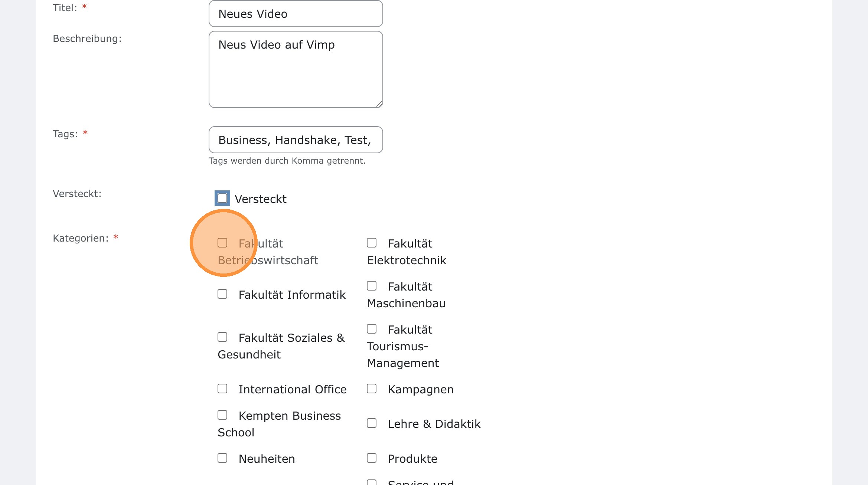
Task: Select the Fakultät Soziales & Gesundheit category
Action: tap(222, 337)
